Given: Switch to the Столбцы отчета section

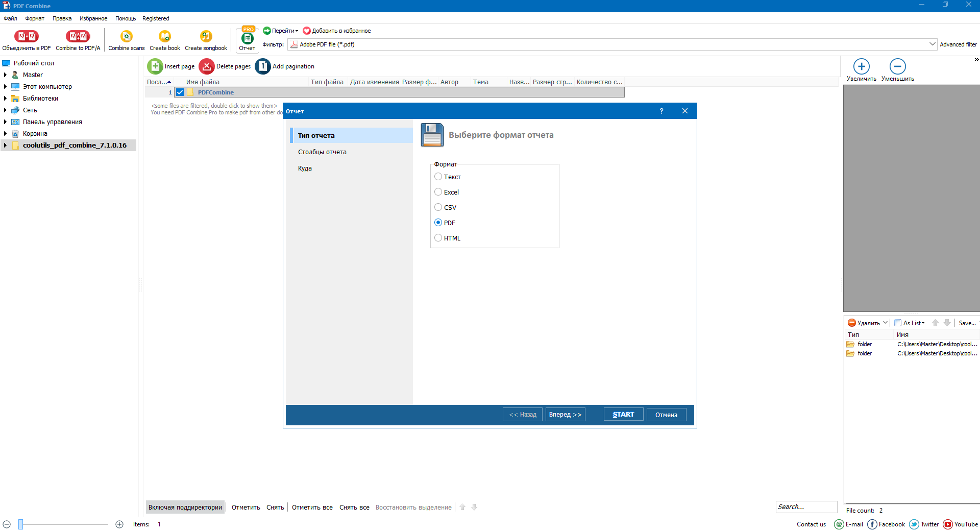Looking at the screenshot, I should [x=322, y=152].
